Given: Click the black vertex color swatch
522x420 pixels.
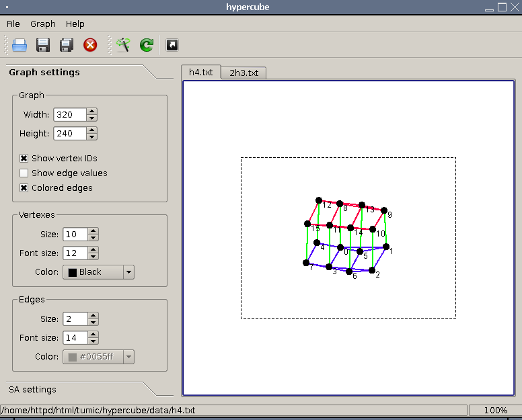Looking at the screenshot, I should (72, 272).
